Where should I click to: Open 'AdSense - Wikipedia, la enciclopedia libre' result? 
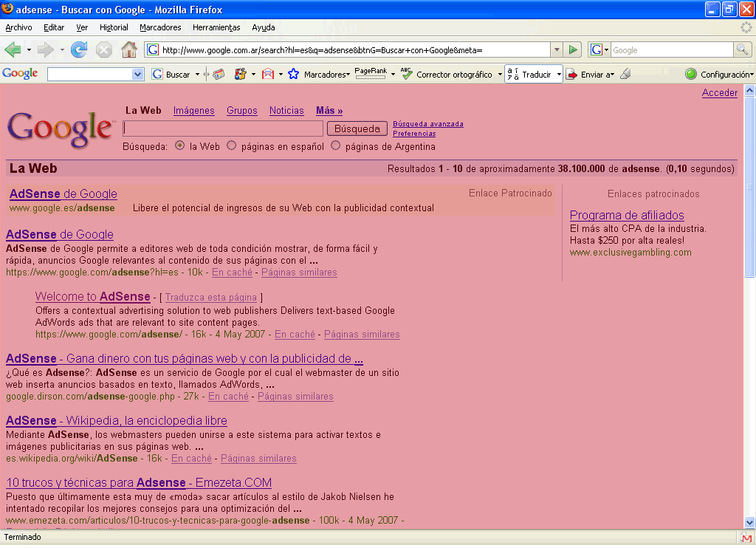(116, 421)
